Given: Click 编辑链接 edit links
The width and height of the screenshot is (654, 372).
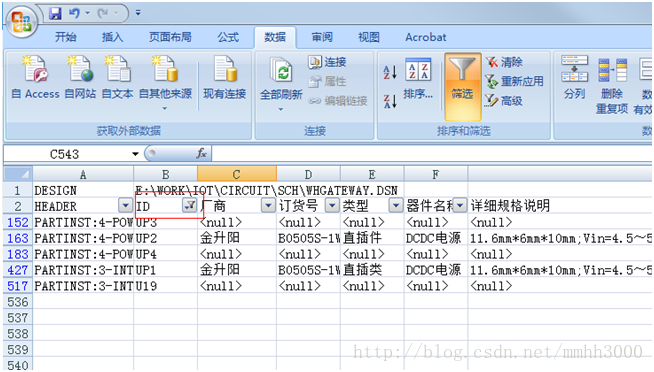Looking at the screenshot, I should click(x=338, y=101).
